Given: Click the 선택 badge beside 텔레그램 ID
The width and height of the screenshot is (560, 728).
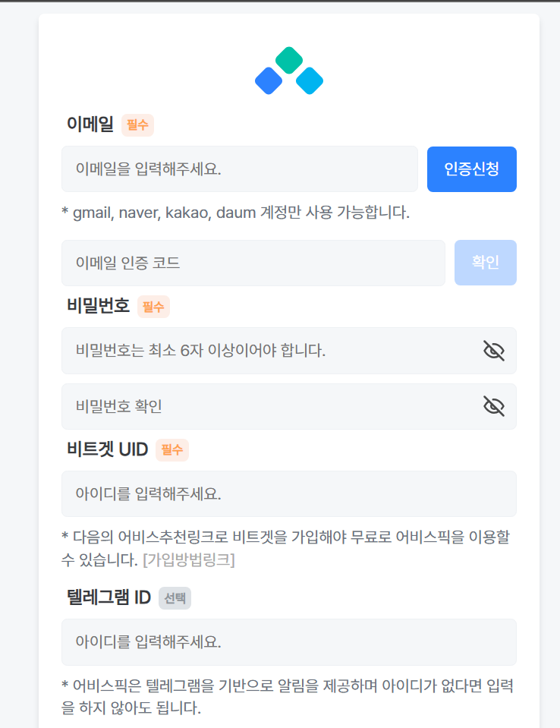Looking at the screenshot, I should [175, 598].
